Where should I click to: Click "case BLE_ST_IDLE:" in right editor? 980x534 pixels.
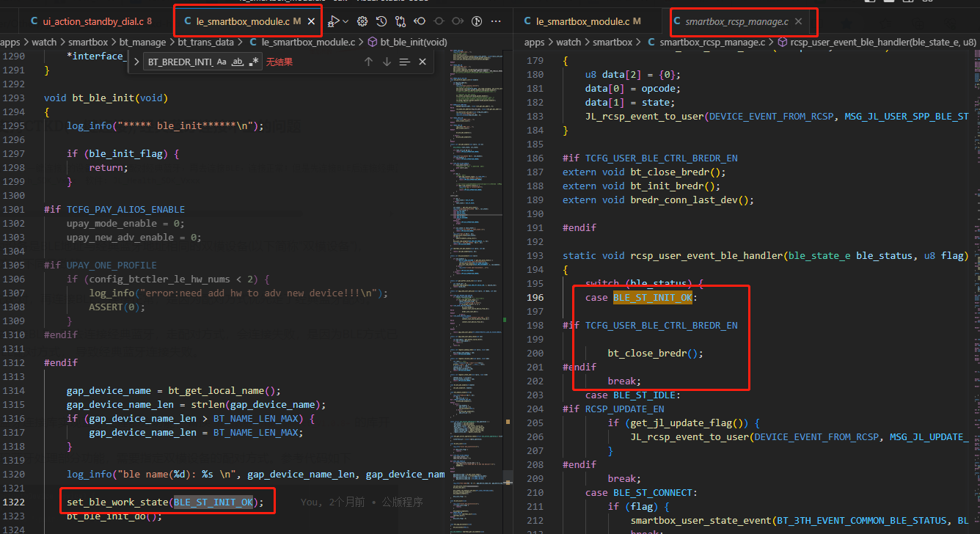(633, 395)
